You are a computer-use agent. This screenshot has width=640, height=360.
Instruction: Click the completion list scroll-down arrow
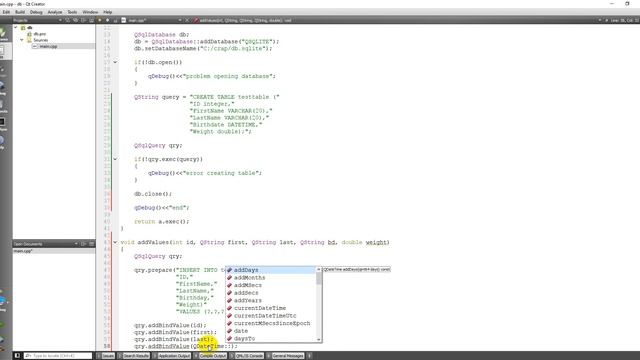pos(319,340)
